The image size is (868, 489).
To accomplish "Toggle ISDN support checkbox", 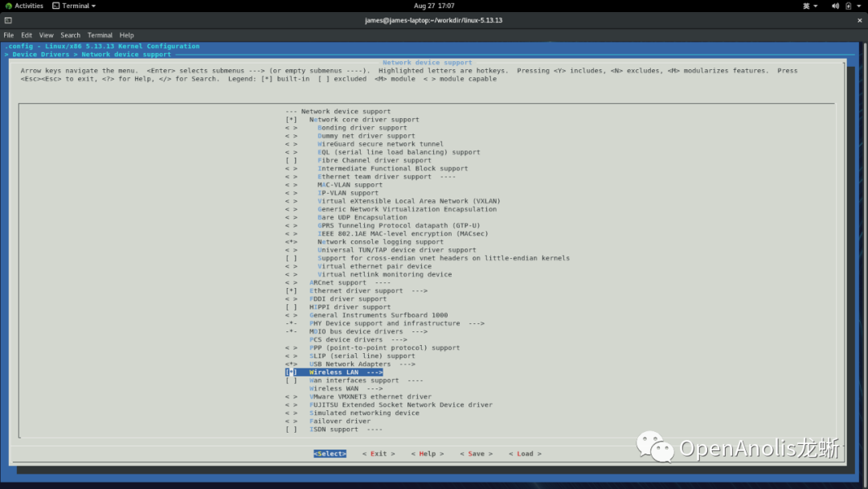I will point(291,429).
